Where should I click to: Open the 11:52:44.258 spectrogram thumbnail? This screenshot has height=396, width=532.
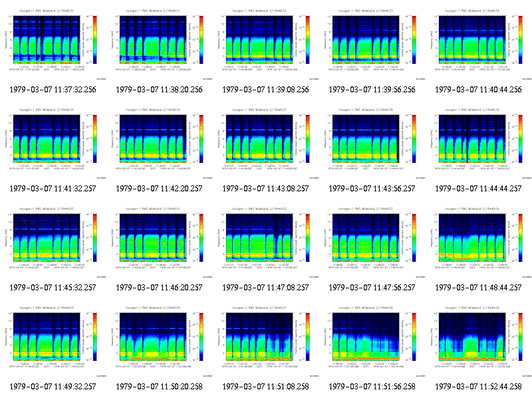click(479, 341)
